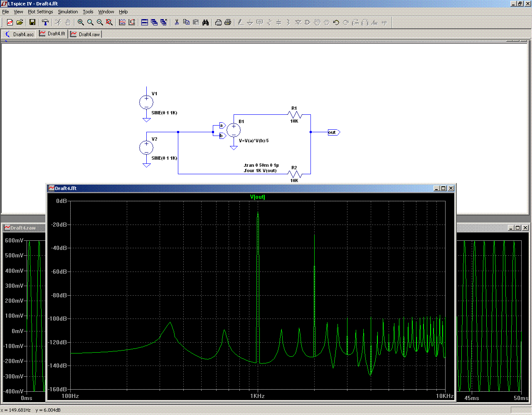
Task: Click the Zoom Full Extents icon
Action: (x=109, y=22)
